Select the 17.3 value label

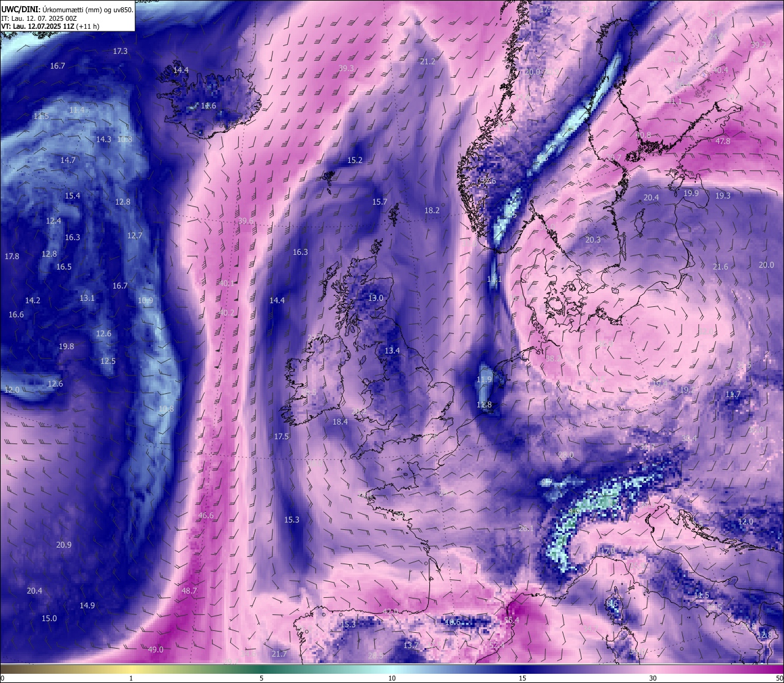tap(120, 51)
